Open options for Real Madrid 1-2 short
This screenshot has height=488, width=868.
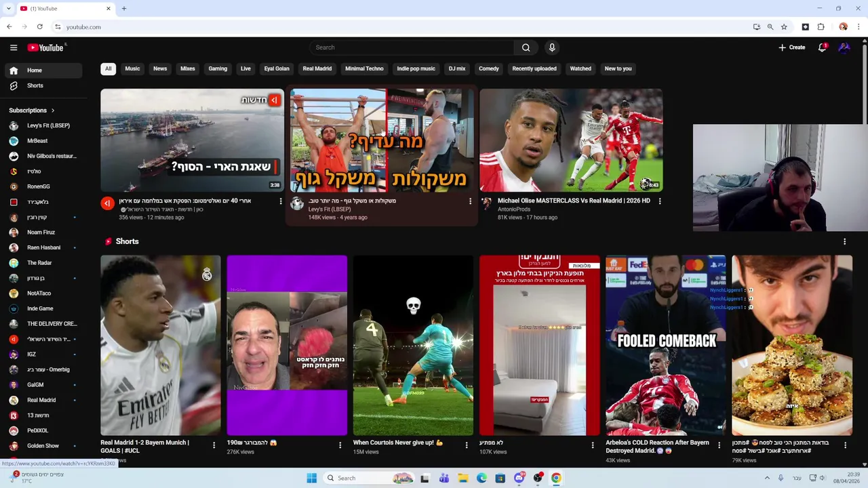(x=214, y=445)
